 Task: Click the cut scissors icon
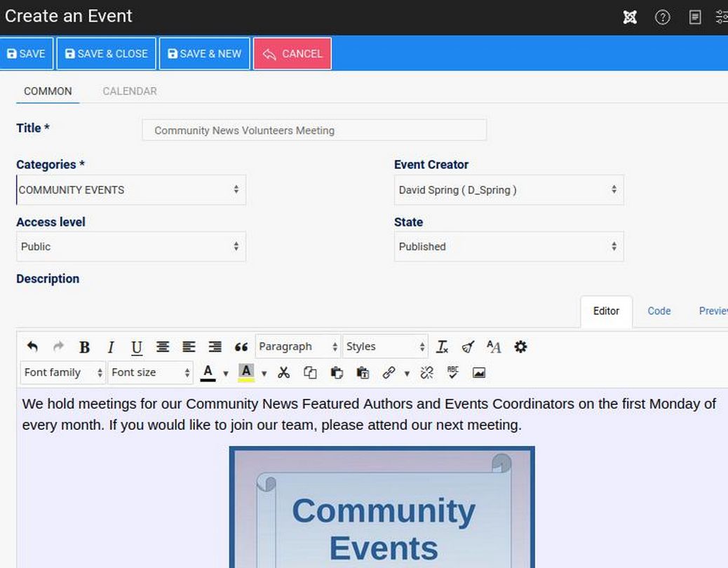pyautogui.click(x=283, y=372)
